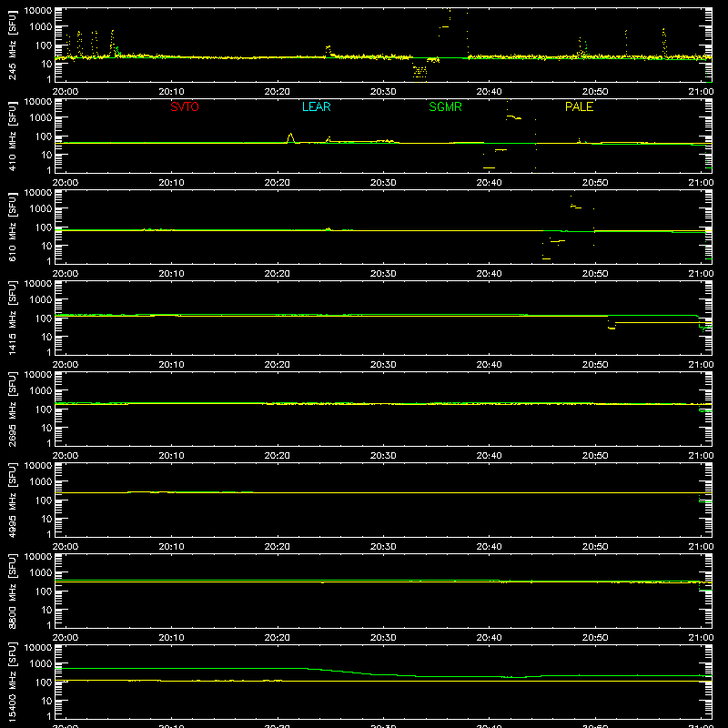Click the 20:20 tick label below 1415 MHz plot
728x728 pixels.
coord(278,365)
